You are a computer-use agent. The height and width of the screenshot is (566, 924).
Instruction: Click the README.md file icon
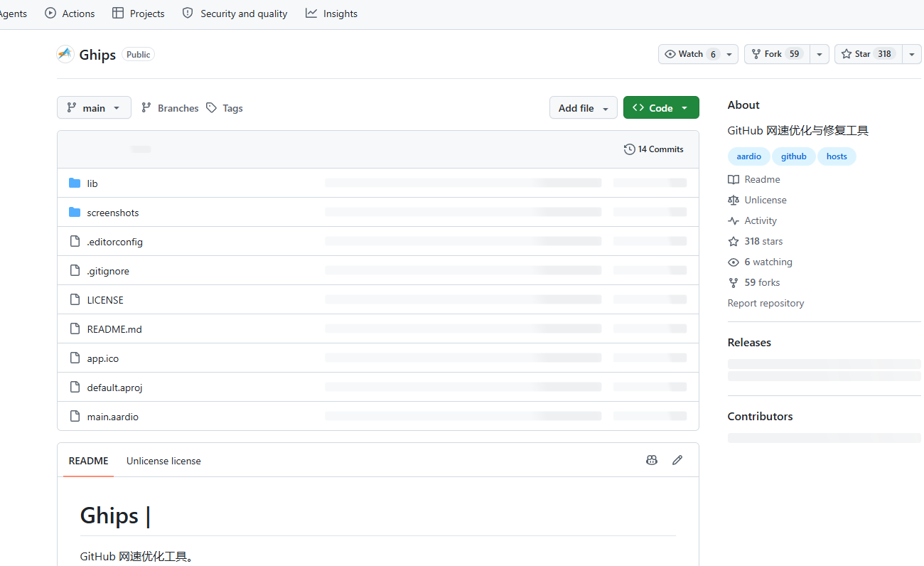[75, 329]
